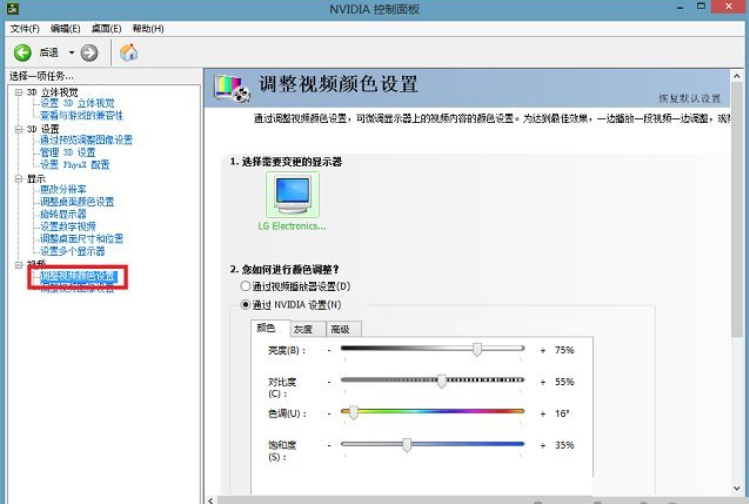This screenshot has width=749, height=504.
Task: Click minus sign beside 亮度 slider
Action: click(329, 350)
